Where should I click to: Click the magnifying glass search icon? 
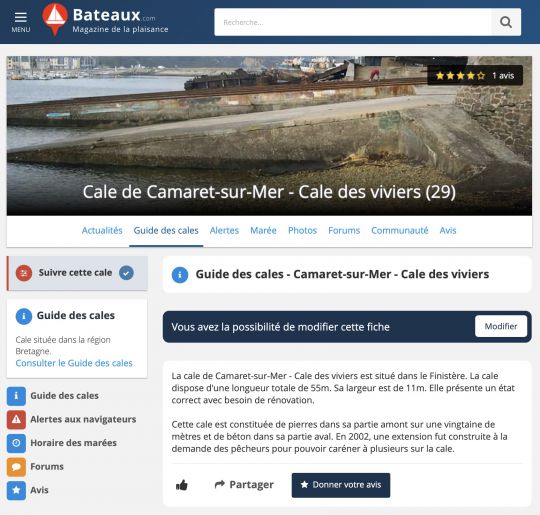pyautogui.click(x=506, y=22)
